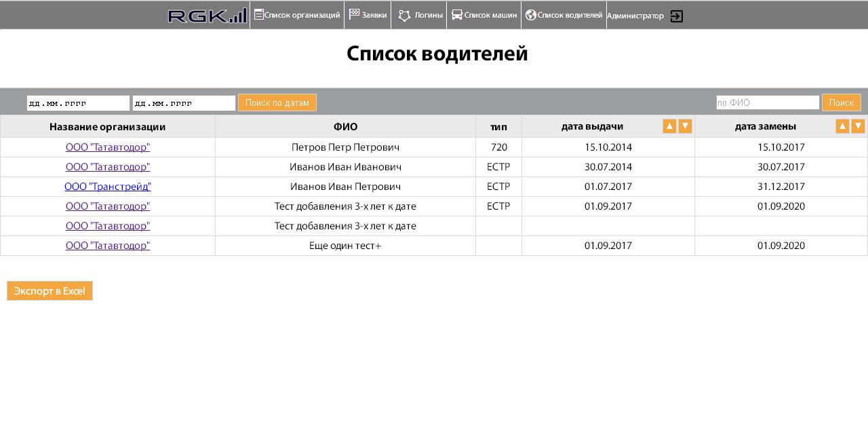Screen dimensions: 868x439
Task: Open ООО "Транстрейд" organization link
Action: (x=108, y=187)
